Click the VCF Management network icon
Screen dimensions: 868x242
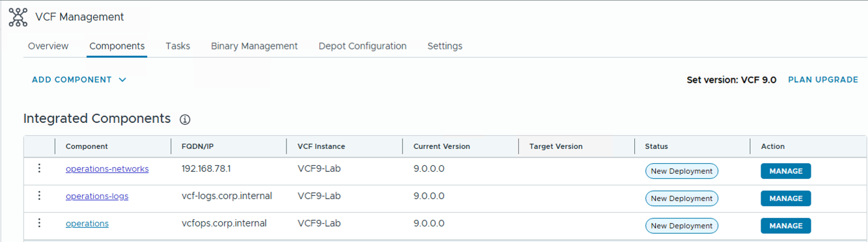click(18, 17)
